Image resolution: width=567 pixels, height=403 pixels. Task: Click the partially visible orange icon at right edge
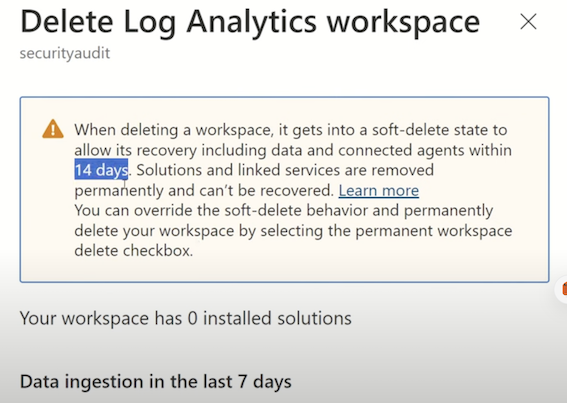[x=563, y=289]
